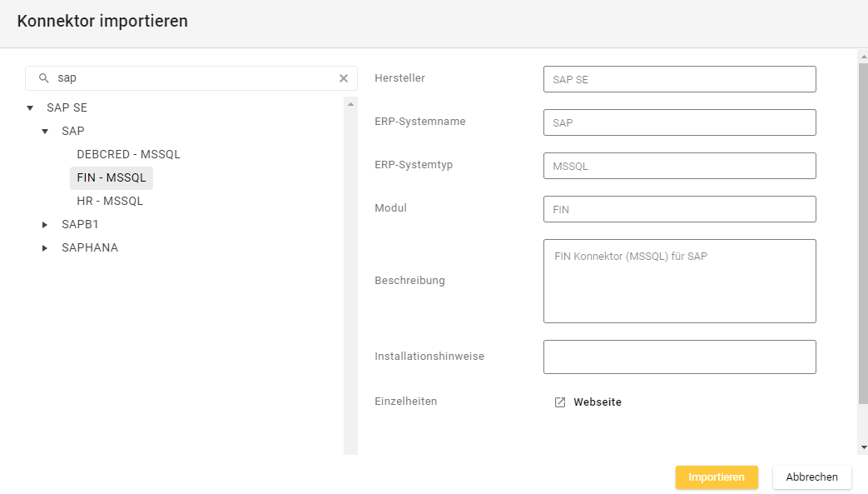Viewport: 868px width, 494px height.
Task: Click the Beschreibung text area
Action: coord(679,281)
